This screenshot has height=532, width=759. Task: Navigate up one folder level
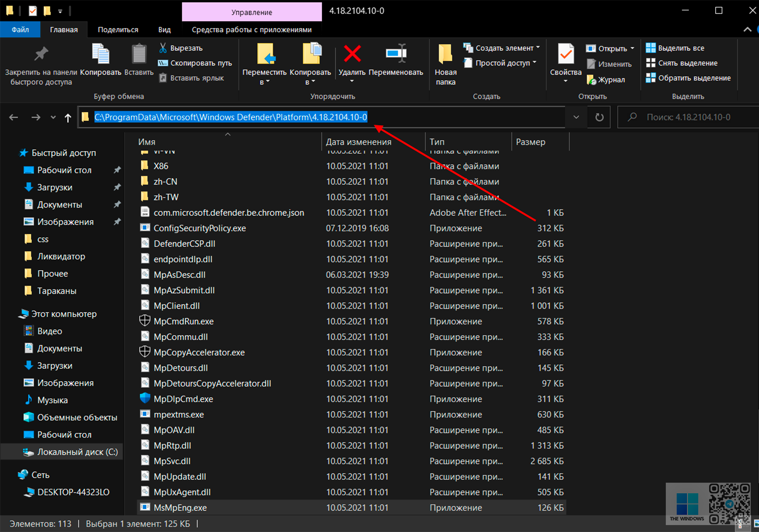coord(68,118)
